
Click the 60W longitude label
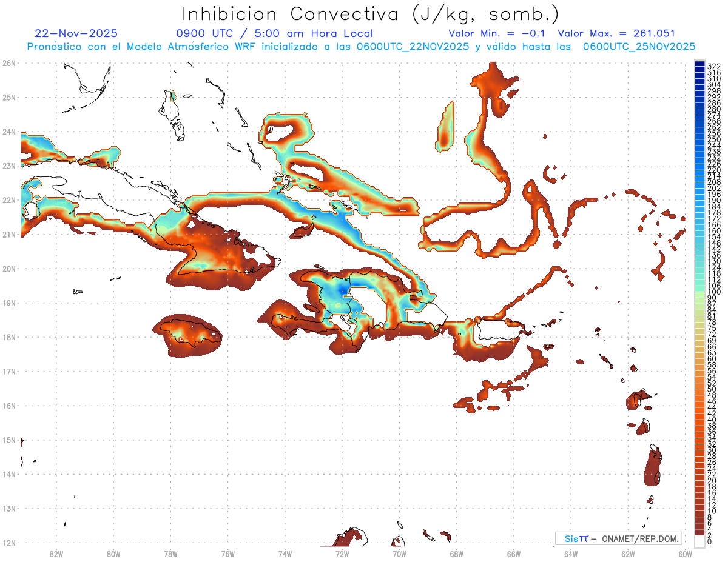click(x=686, y=554)
